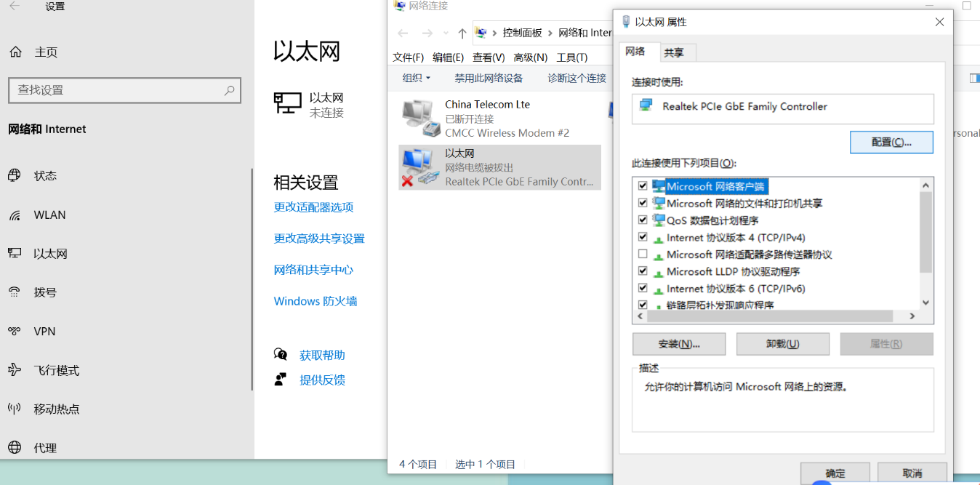Open the 工具(T) menu
980x485 pixels.
click(x=572, y=57)
